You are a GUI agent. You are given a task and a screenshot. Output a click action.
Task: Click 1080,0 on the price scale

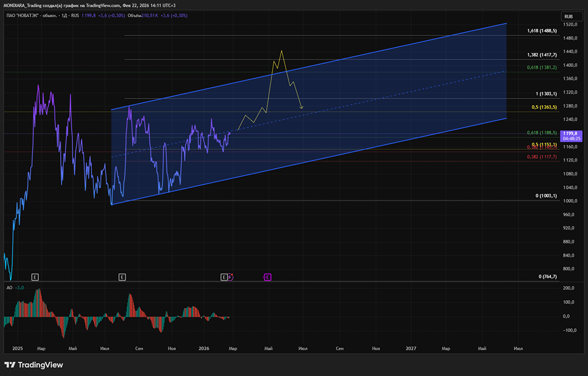pos(570,174)
